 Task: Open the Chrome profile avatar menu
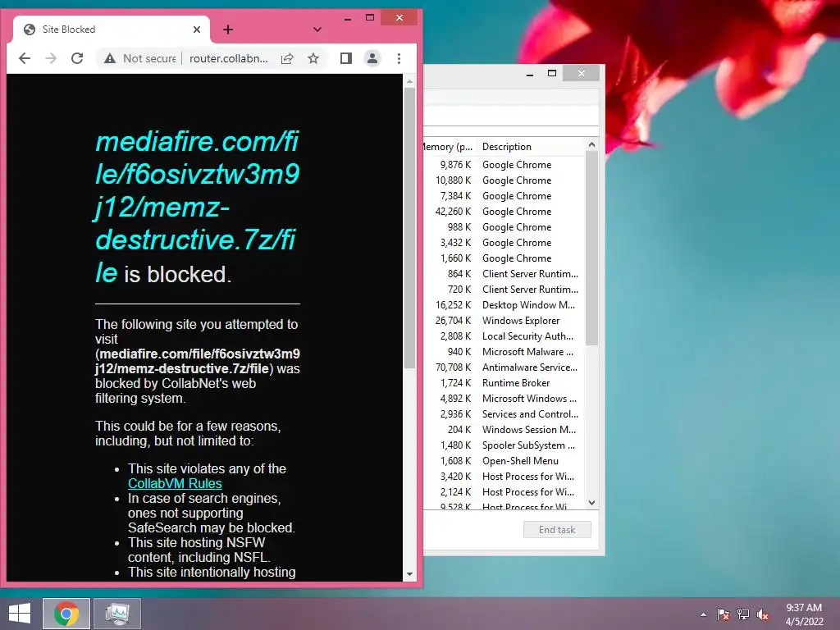pos(372,58)
